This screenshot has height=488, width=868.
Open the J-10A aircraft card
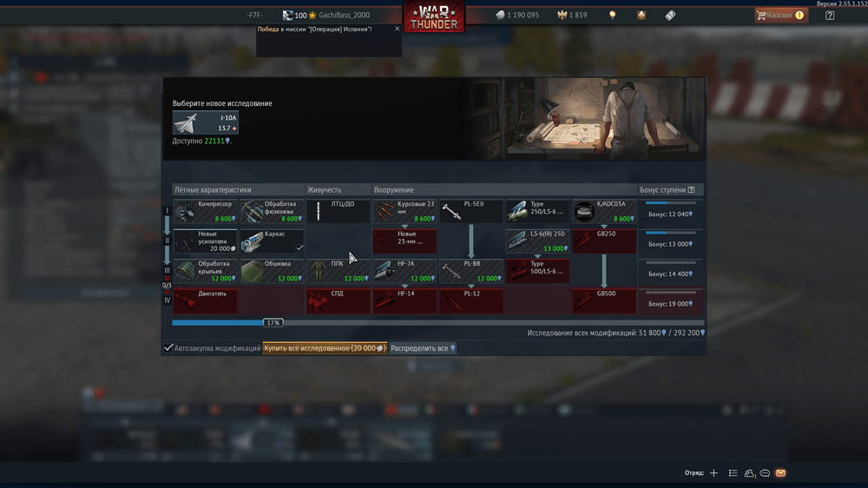pos(206,122)
